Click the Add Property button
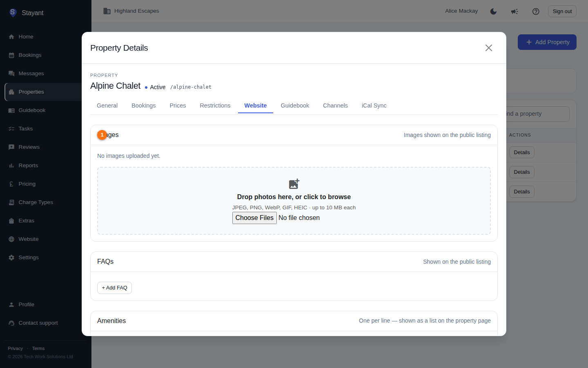 tap(547, 42)
